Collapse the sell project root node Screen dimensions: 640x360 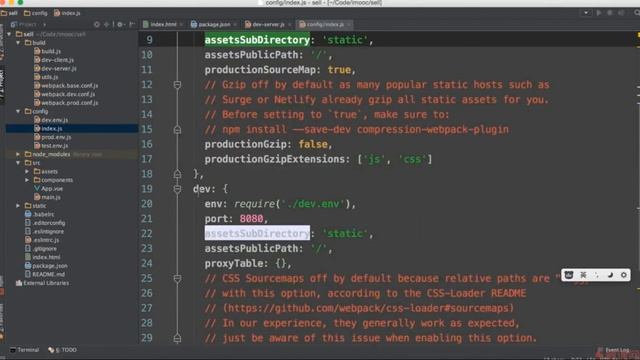click(9, 34)
